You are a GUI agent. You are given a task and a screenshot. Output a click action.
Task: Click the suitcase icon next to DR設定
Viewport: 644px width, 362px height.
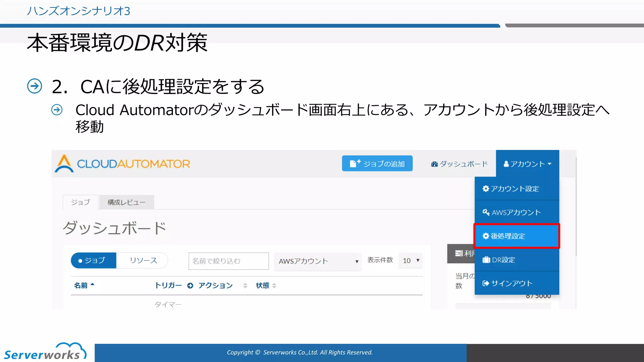point(486,260)
